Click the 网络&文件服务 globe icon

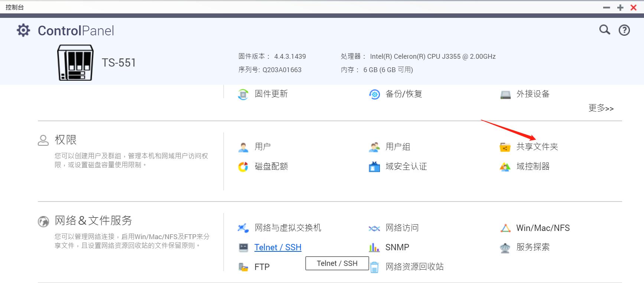[43, 222]
